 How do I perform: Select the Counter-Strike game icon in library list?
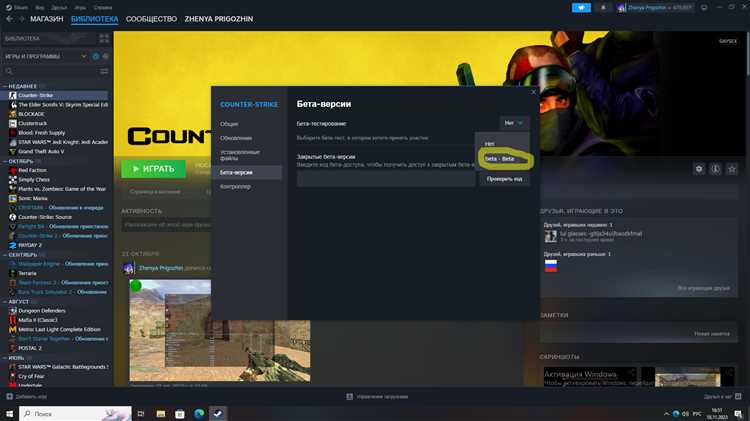(x=13, y=95)
